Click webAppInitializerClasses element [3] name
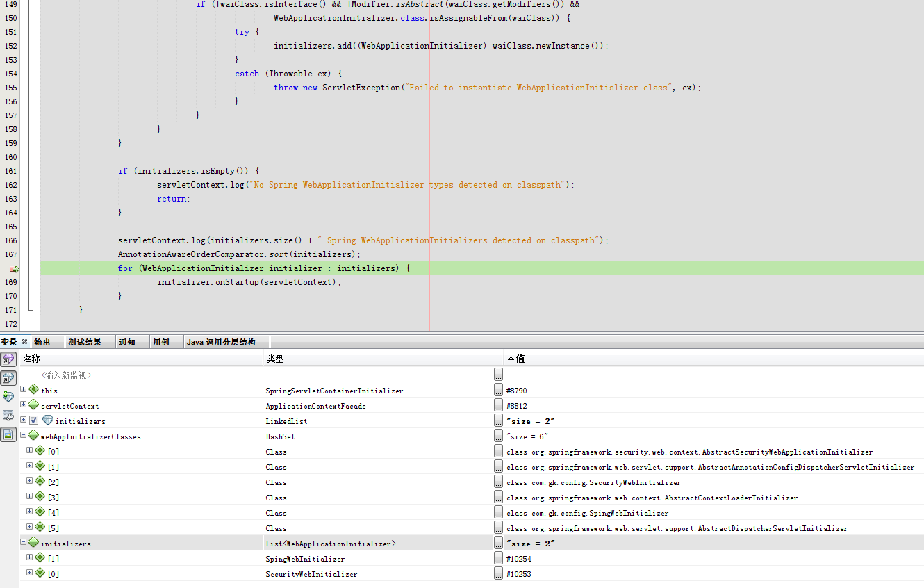This screenshot has height=588, width=924. click(x=53, y=498)
